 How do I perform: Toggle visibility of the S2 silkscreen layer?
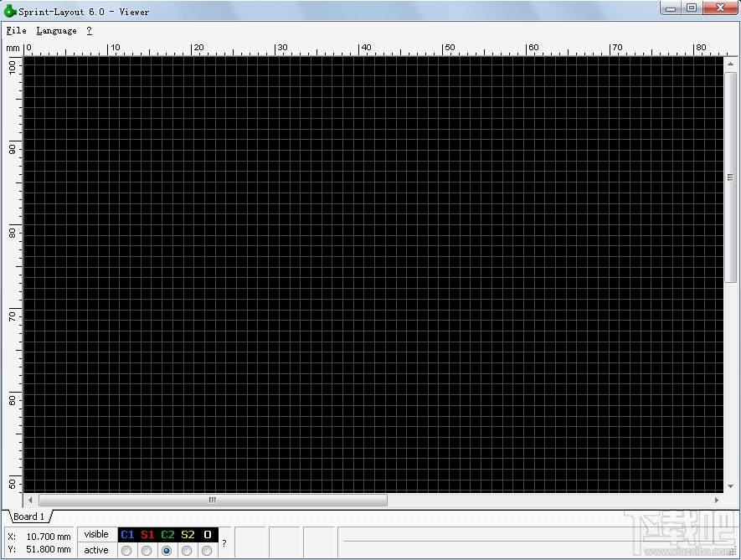(187, 534)
